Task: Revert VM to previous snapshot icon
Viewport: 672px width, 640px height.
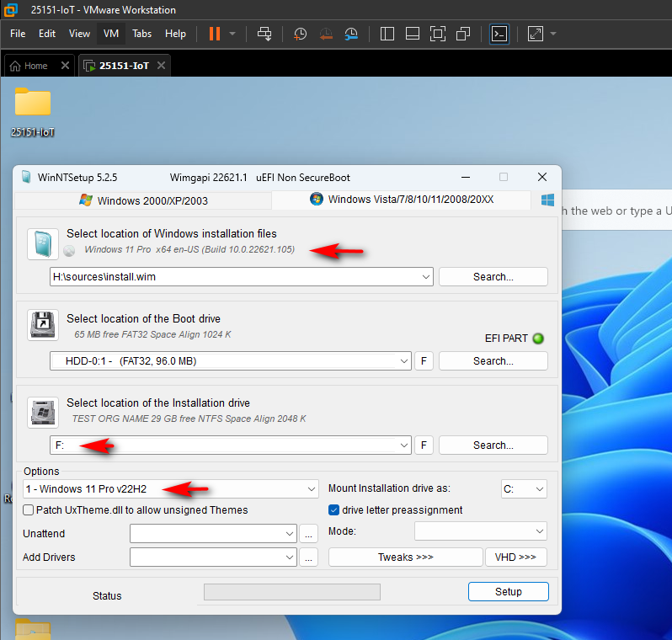Action: pyautogui.click(x=326, y=34)
